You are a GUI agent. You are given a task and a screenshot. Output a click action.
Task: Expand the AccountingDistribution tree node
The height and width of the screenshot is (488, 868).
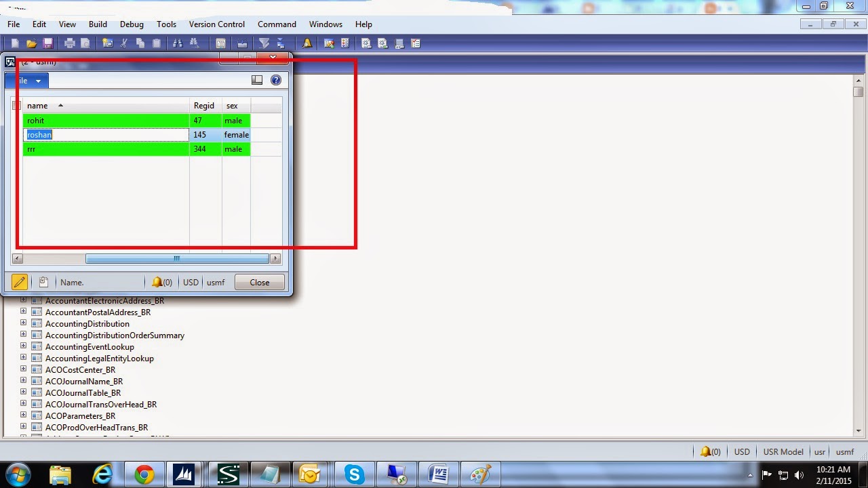coord(24,323)
